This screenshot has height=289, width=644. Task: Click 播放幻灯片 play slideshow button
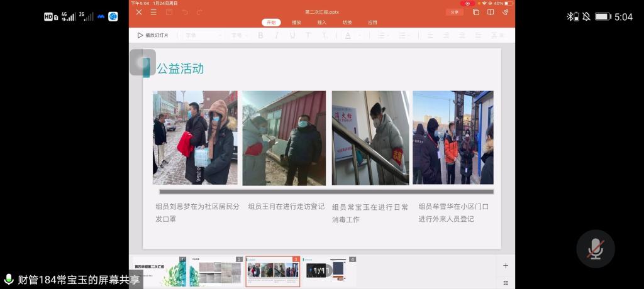(153, 35)
